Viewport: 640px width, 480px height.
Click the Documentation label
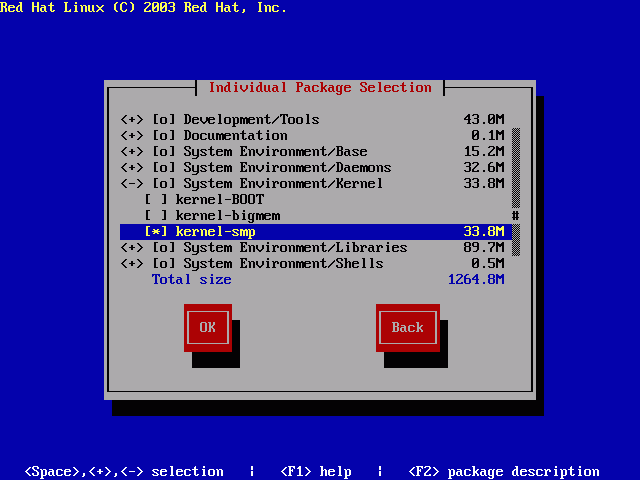click(236, 136)
